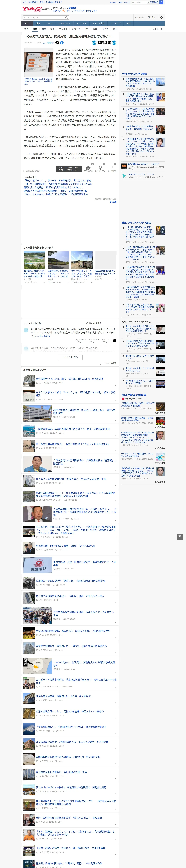
Task: Open the settings gear icon
Action: click(161, 18)
